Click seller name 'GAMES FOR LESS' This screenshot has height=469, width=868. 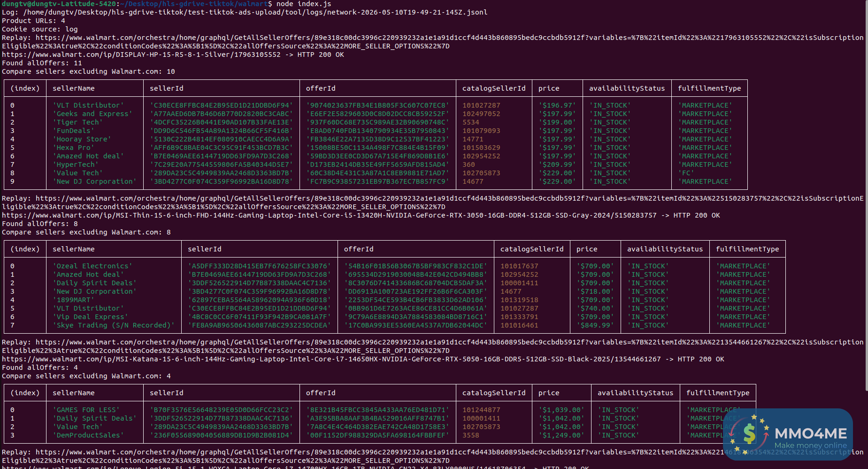tap(86, 410)
